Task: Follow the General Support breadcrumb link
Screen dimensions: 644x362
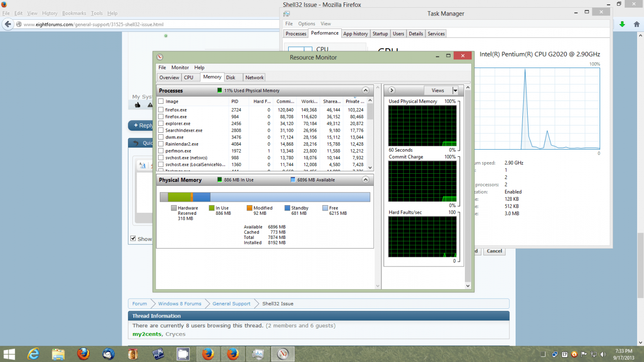Action: point(231,304)
